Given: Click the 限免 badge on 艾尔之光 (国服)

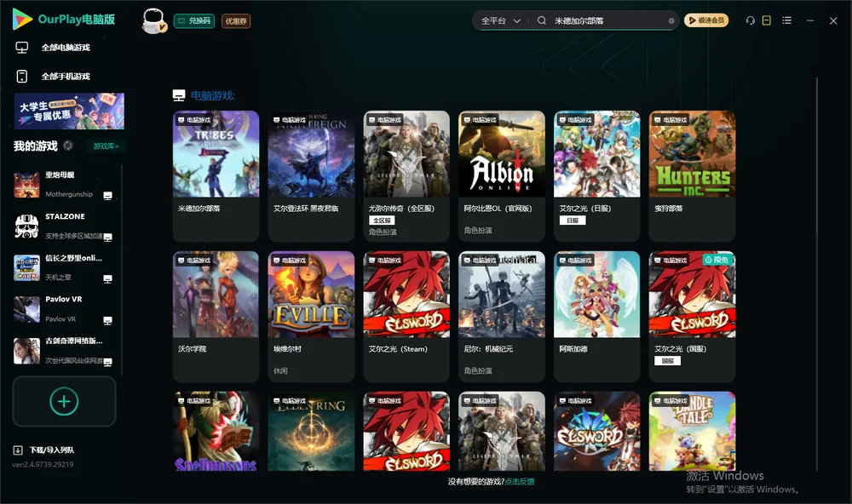Looking at the screenshot, I should point(717,261).
